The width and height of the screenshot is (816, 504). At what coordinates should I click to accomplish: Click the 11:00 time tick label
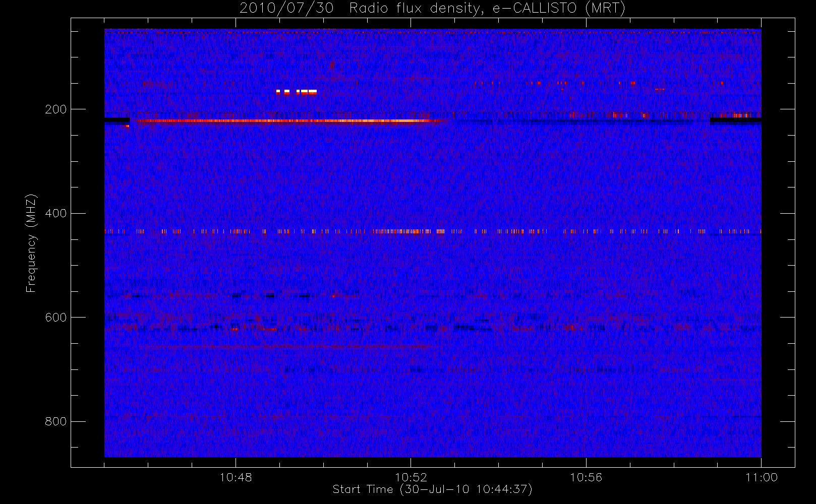click(762, 477)
